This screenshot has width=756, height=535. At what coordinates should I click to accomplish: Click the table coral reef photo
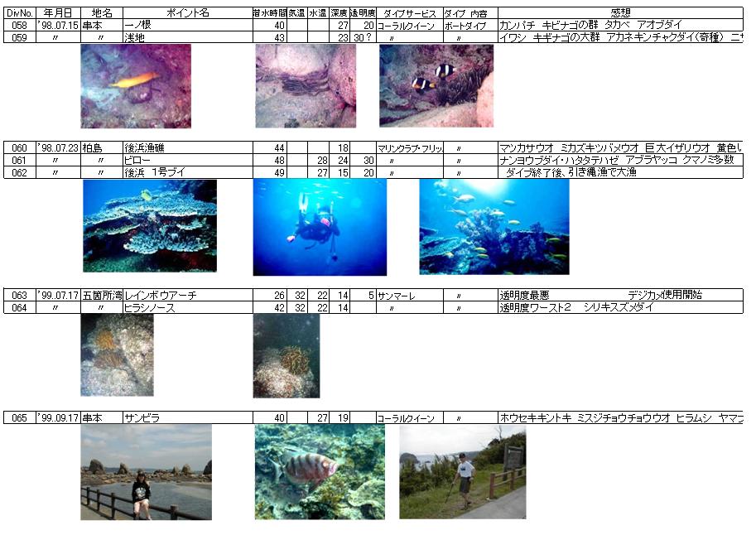point(149,225)
